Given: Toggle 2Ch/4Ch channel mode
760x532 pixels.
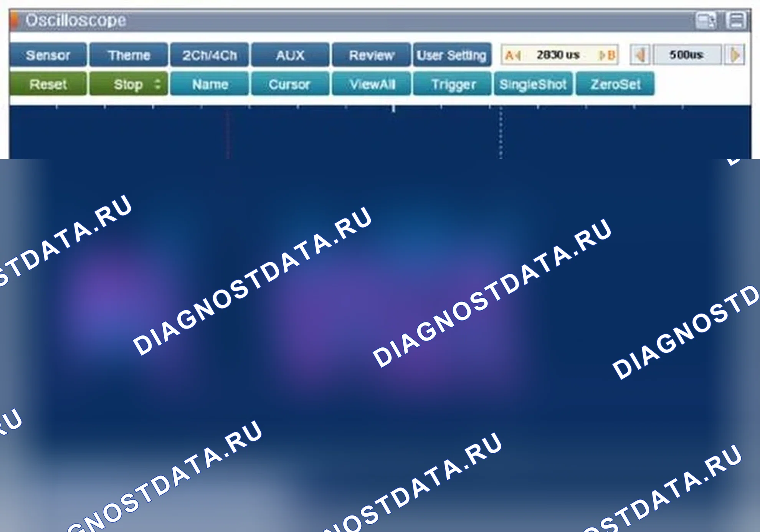Looking at the screenshot, I should click(x=210, y=55).
